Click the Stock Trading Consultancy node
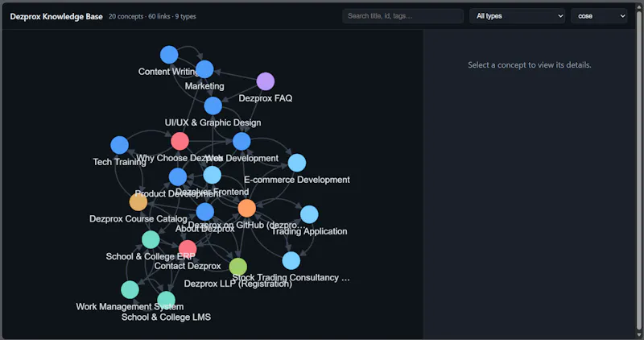 291,261
